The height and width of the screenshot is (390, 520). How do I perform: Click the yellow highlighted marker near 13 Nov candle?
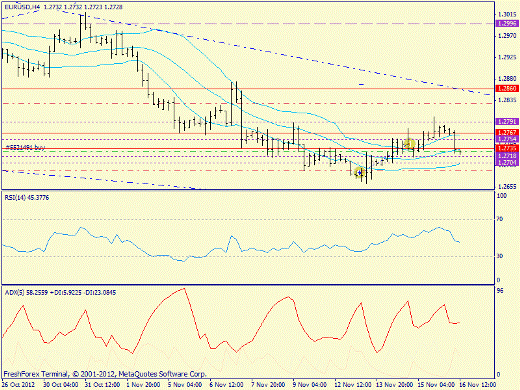pyautogui.click(x=410, y=145)
